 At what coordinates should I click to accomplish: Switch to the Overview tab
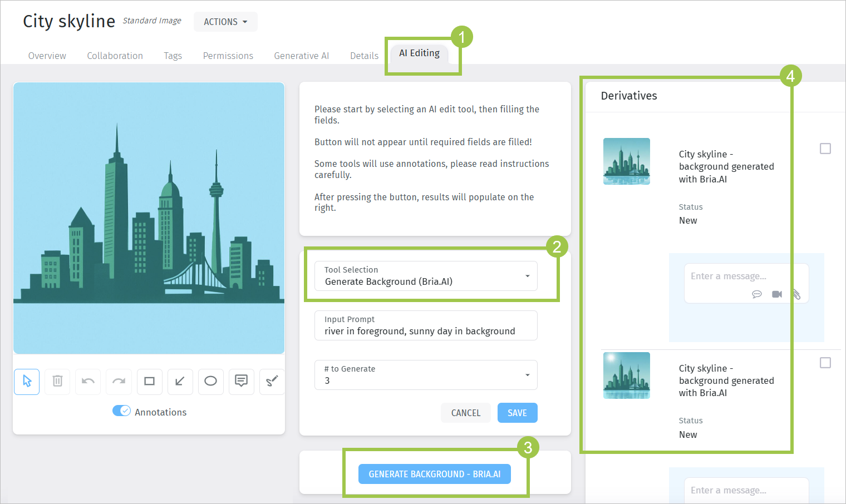(47, 56)
